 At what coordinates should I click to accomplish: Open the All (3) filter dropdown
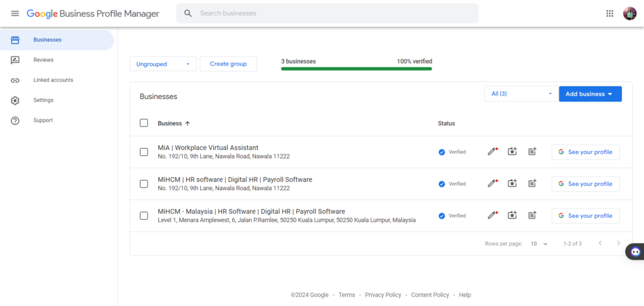pos(521,94)
